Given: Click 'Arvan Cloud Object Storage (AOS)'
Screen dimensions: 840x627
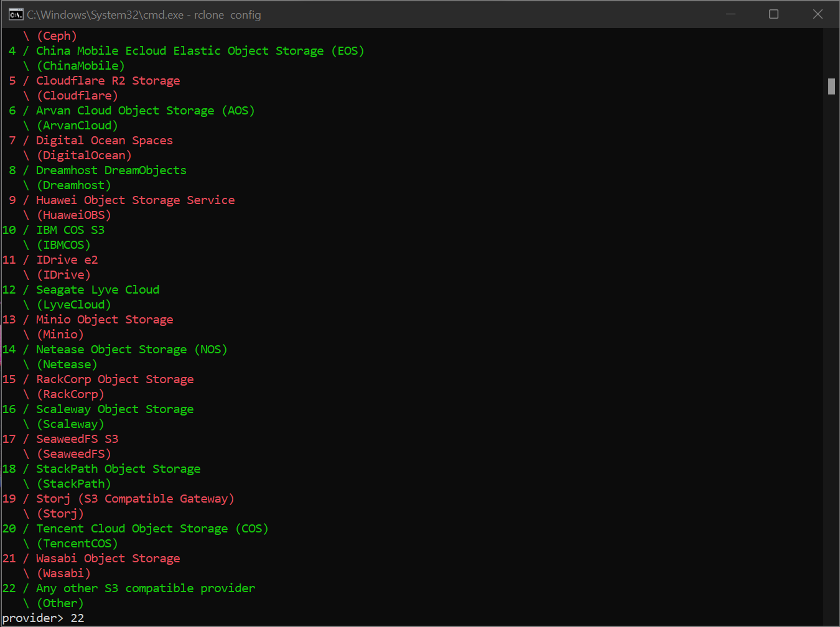Looking at the screenshot, I should pyautogui.click(x=145, y=111).
